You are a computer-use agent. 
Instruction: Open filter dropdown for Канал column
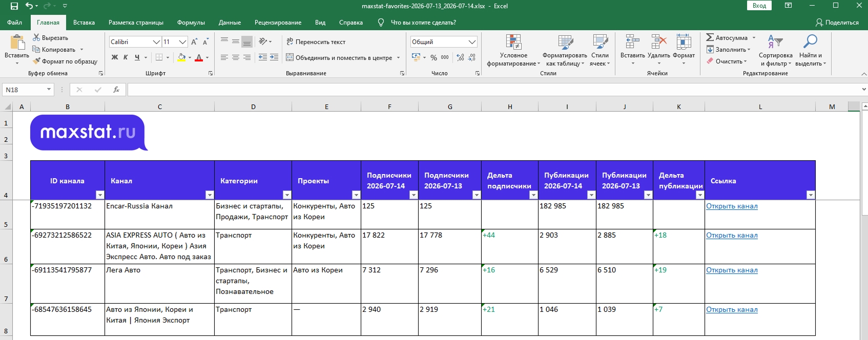pos(210,195)
